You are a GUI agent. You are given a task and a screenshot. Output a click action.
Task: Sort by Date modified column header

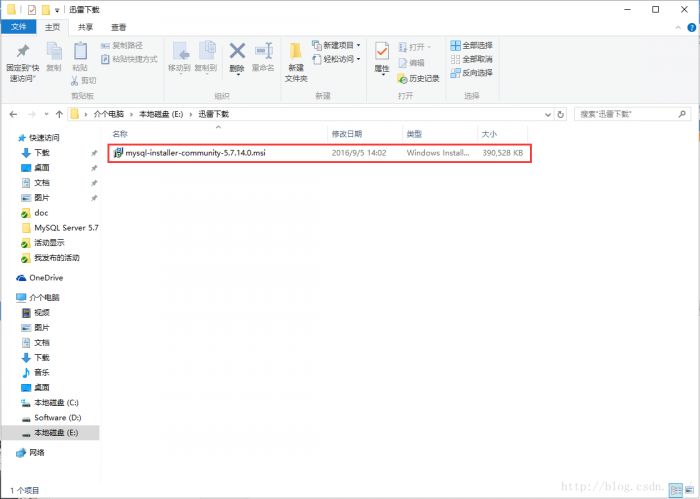tap(347, 134)
